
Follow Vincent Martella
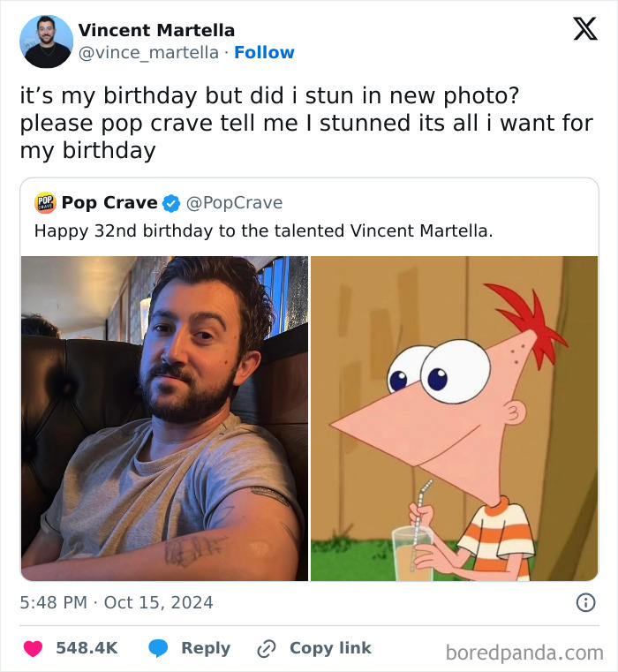pos(264,52)
